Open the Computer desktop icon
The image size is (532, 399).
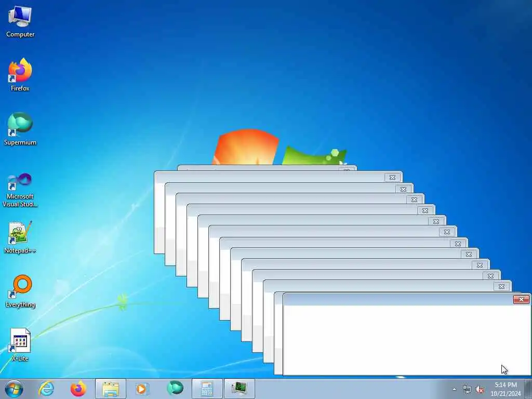20,21
